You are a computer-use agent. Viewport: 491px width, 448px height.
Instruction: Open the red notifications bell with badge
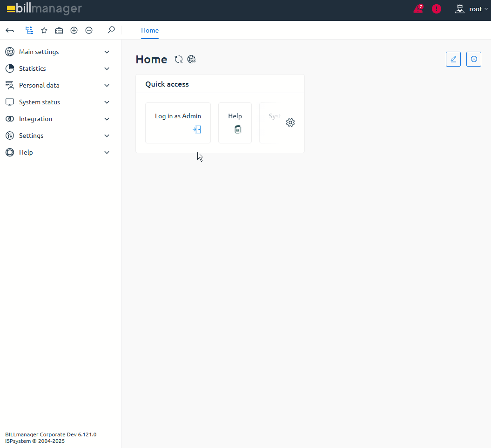[418, 9]
